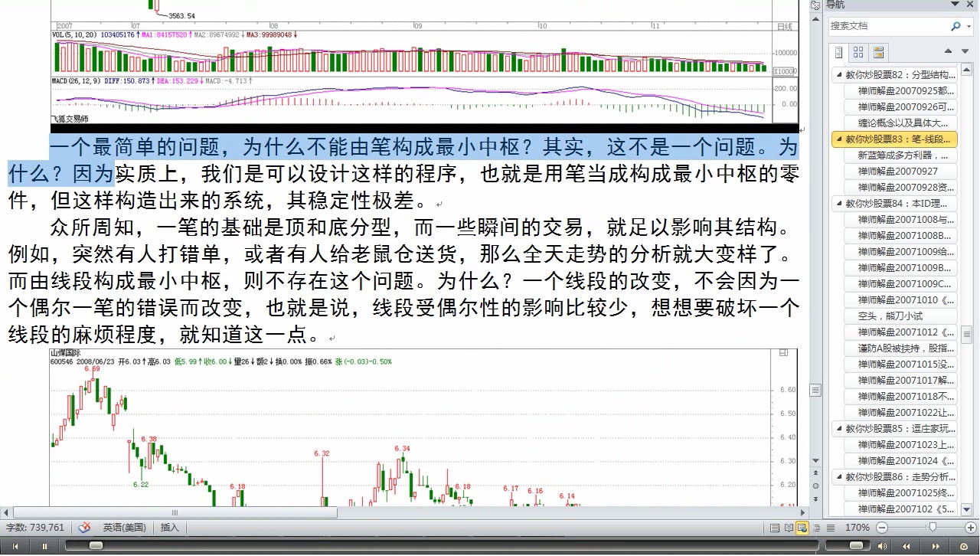
Task: Collapse heading 教你炒股票82：分型结构
Action: tap(838, 75)
